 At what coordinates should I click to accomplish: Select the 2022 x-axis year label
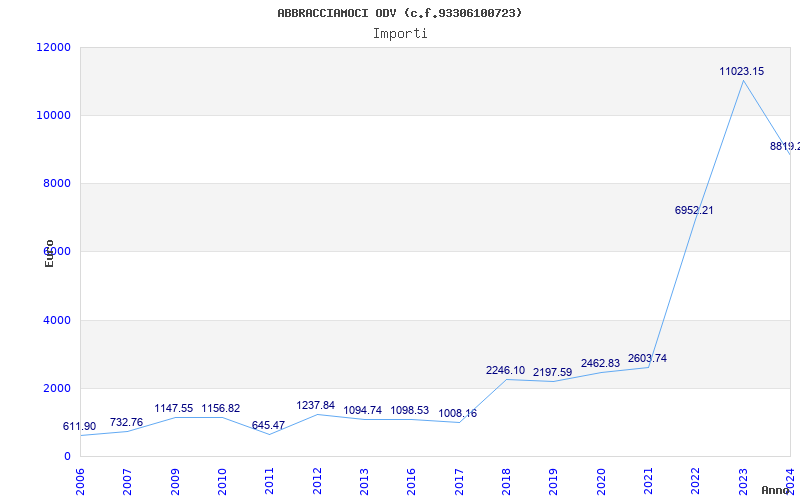[696, 481]
